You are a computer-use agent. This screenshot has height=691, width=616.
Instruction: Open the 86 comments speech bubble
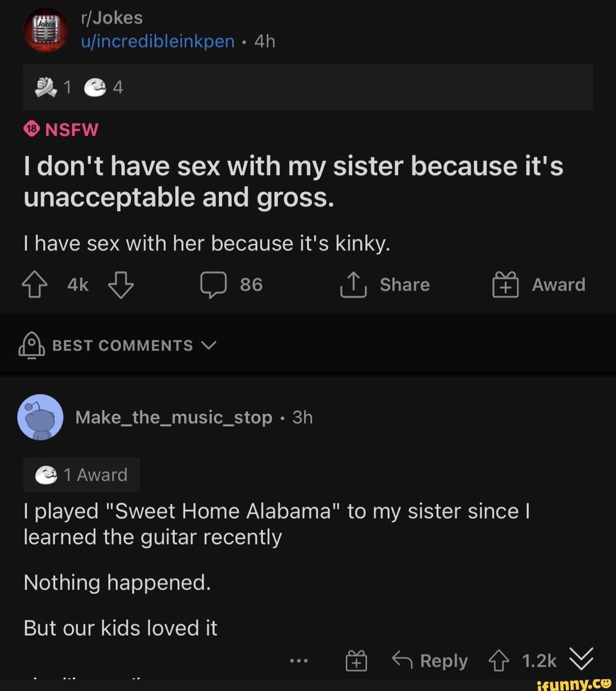[x=212, y=285]
